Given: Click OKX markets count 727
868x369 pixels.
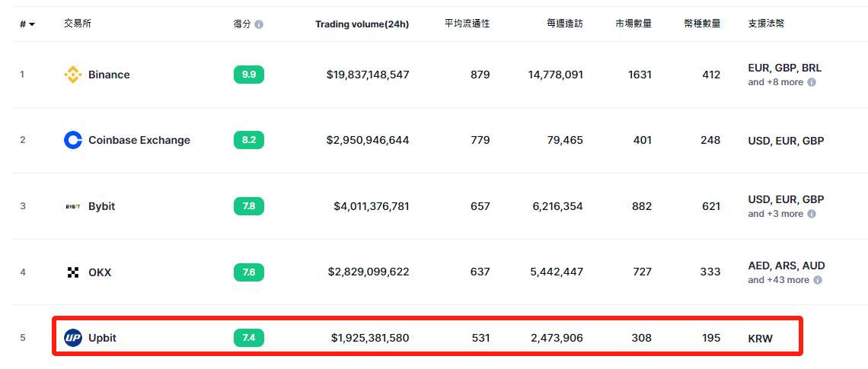Looking at the screenshot, I should (642, 272).
